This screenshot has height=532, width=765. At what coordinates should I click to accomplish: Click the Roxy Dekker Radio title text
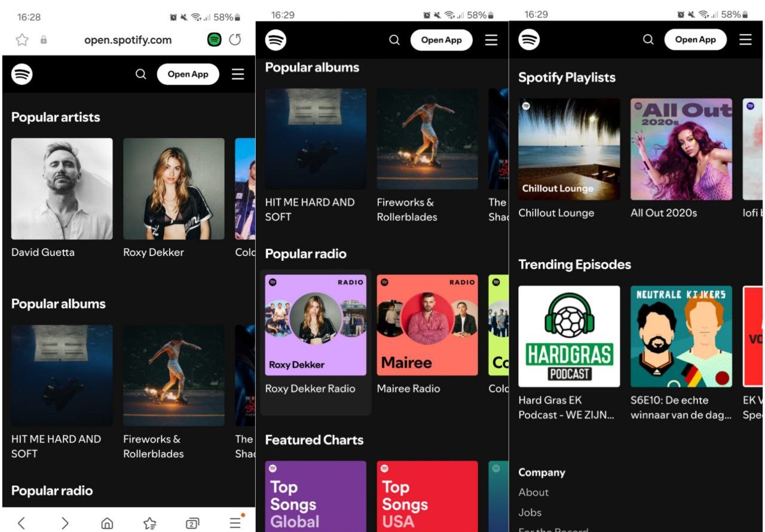pyautogui.click(x=310, y=389)
